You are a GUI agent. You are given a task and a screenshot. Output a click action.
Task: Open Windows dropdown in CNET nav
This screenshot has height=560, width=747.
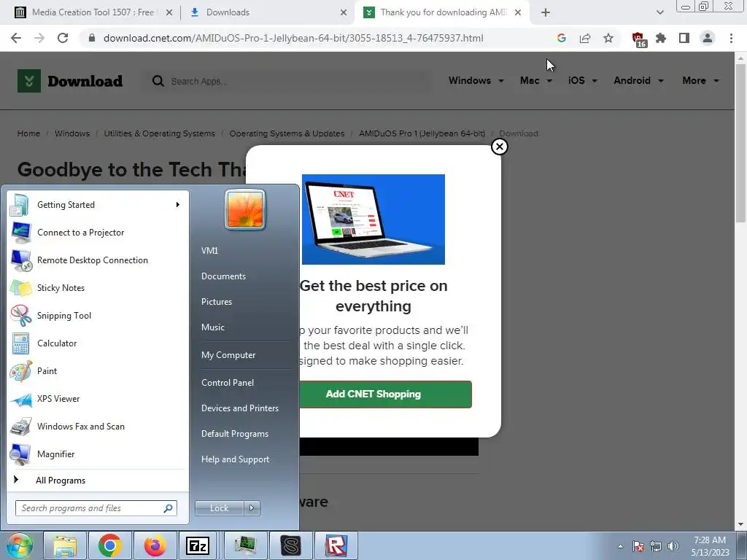tap(476, 80)
